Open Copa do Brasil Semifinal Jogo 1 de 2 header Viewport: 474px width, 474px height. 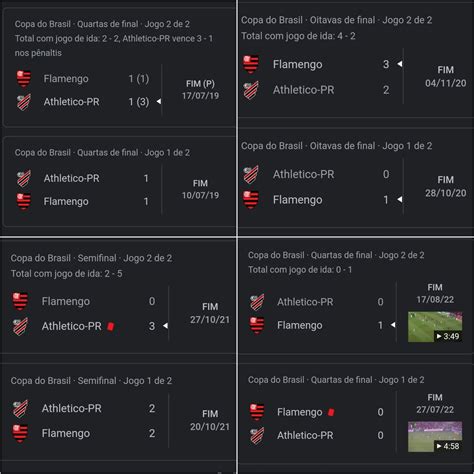point(91,381)
